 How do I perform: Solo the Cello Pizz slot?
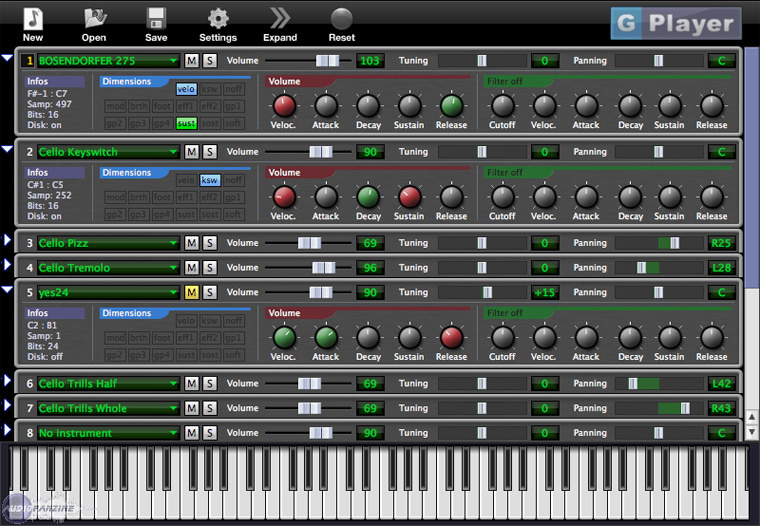coord(209,243)
